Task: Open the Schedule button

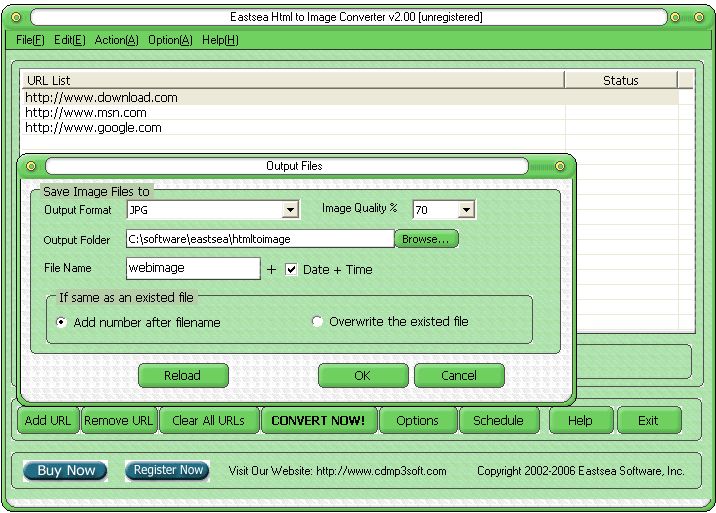Action: 498,420
